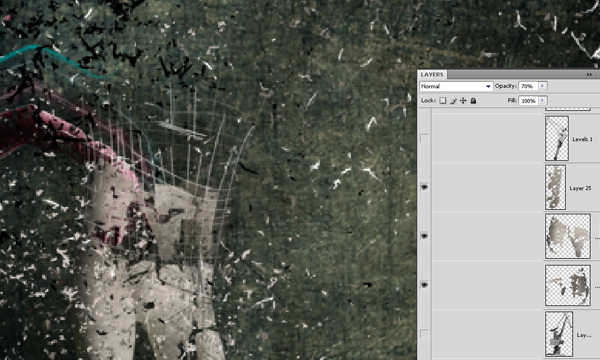
Task: Select thumbnail of layer below Layer 25
Action: pyautogui.click(x=568, y=236)
